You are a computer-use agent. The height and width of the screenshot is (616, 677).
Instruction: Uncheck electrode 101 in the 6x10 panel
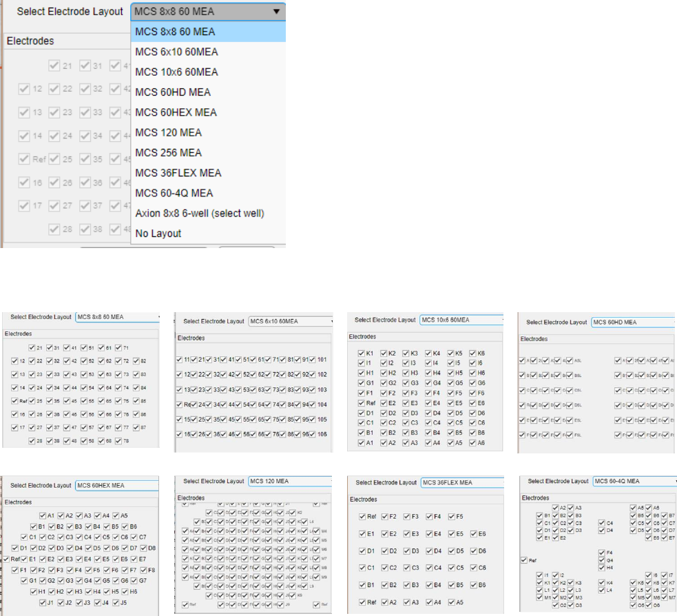312,360
